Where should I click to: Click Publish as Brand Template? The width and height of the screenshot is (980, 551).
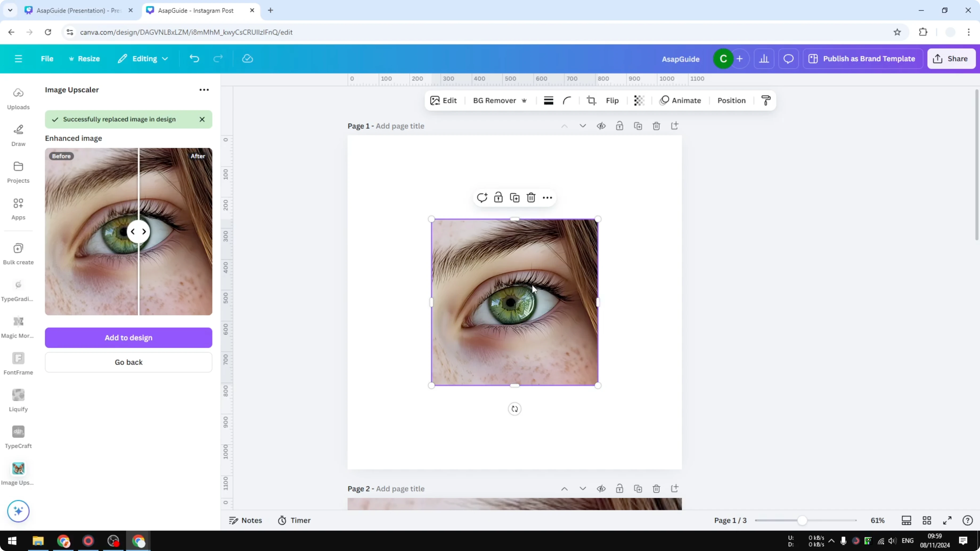(x=863, y=59)
